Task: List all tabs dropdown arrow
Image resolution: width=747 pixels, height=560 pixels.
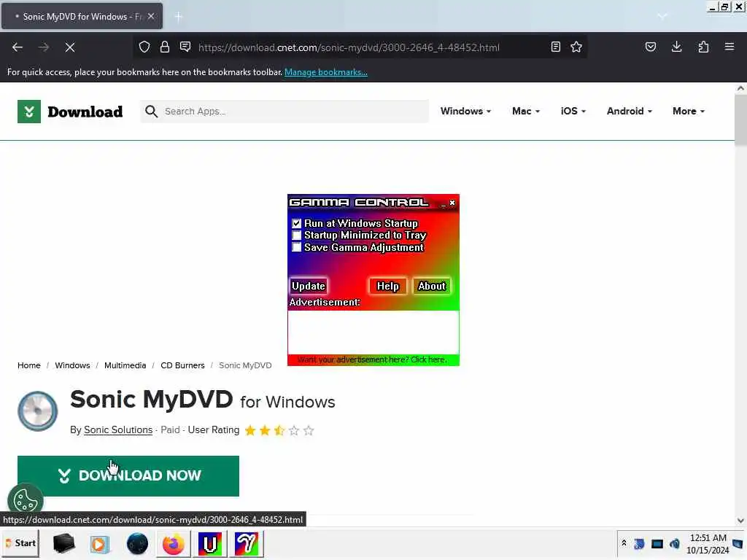Action: (x=662, y=16)
